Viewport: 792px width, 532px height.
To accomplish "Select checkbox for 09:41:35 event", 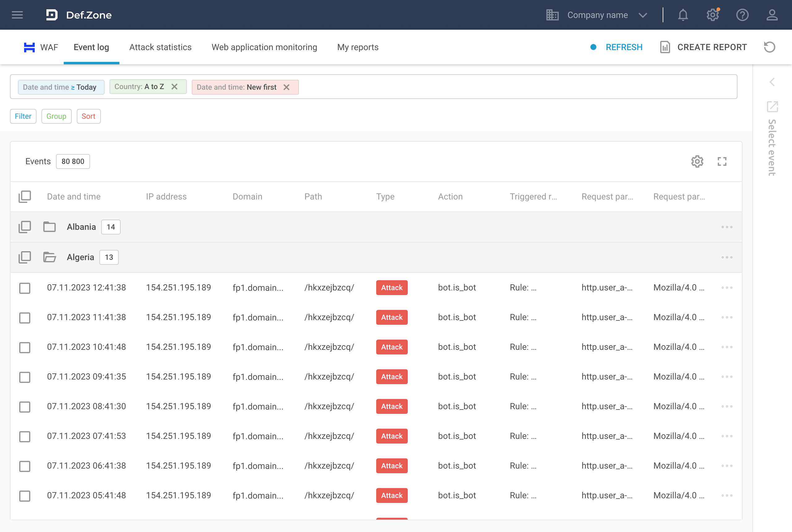I will (25, 377).
